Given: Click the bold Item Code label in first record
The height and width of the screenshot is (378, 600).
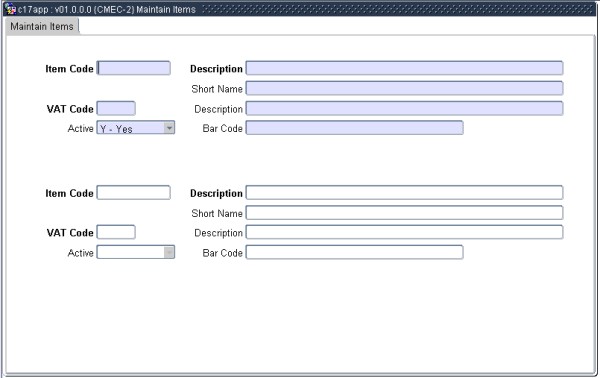Looking at the screenshot, I should pyautogui.click(x=69, y=69).
